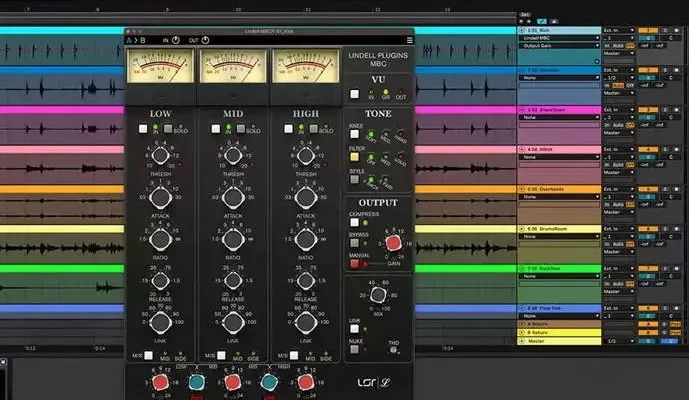Open the plugin hamburger menu
Screen dimensions: 689x400
click(409, 40)
